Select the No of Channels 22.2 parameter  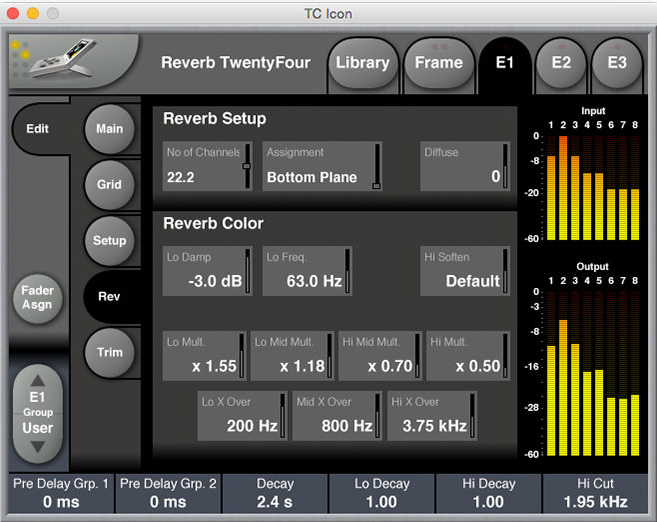point(207,166)
